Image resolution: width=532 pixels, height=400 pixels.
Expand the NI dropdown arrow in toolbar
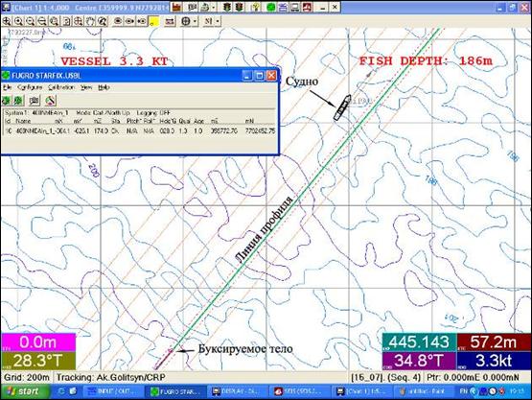(218, 21)
